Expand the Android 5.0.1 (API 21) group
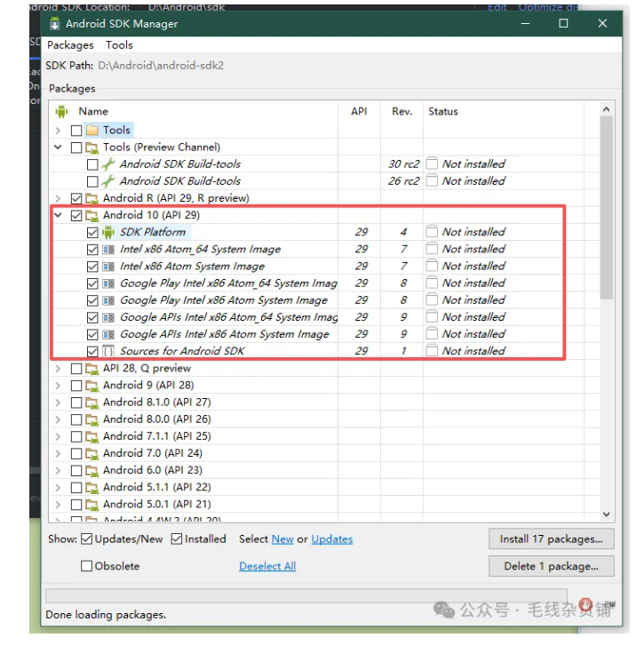This screenshot has width=644, height=646. click(58, 505)
